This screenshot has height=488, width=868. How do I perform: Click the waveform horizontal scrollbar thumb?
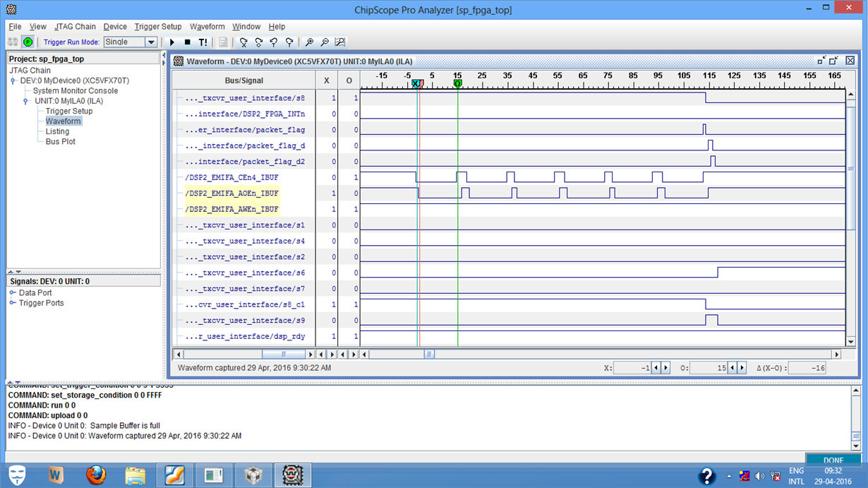(x=429, y=355)
